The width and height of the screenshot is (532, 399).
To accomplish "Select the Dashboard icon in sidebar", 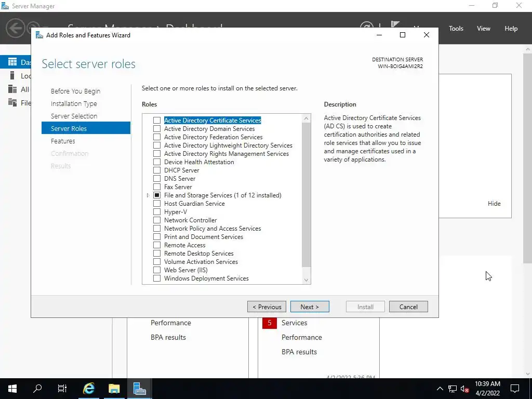I will click(x=12, y=62).
